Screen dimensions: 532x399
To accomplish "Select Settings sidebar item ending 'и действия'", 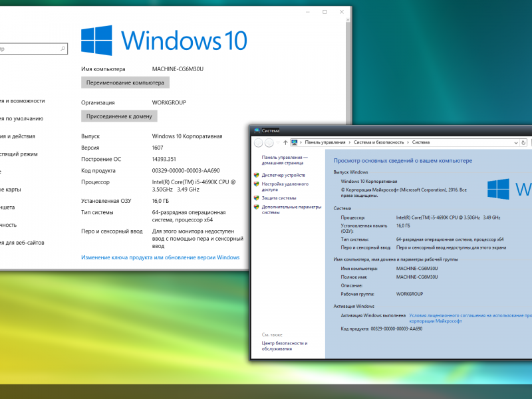I will [18, 136].
